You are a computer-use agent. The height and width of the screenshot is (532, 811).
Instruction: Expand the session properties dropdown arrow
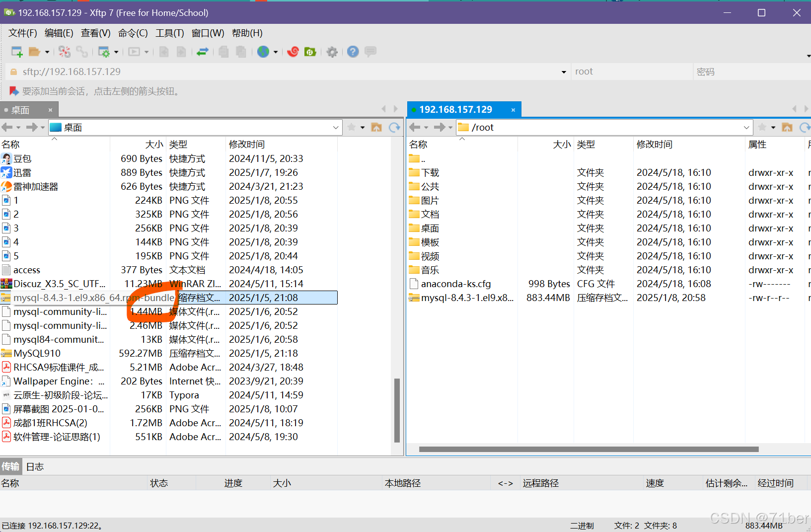coord(116,52)
